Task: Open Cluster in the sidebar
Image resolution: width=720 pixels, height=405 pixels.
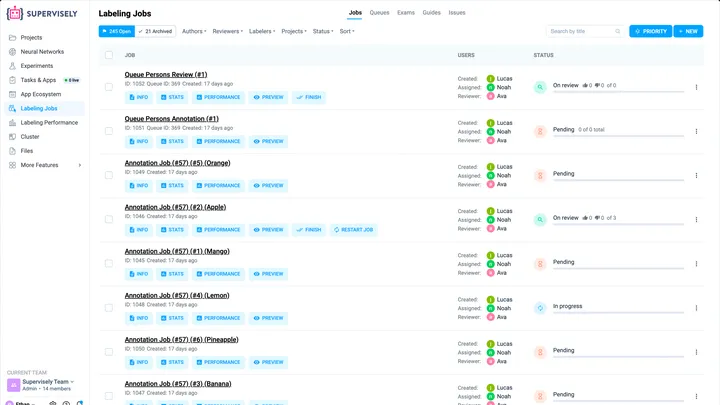Action: coord(29,137)
